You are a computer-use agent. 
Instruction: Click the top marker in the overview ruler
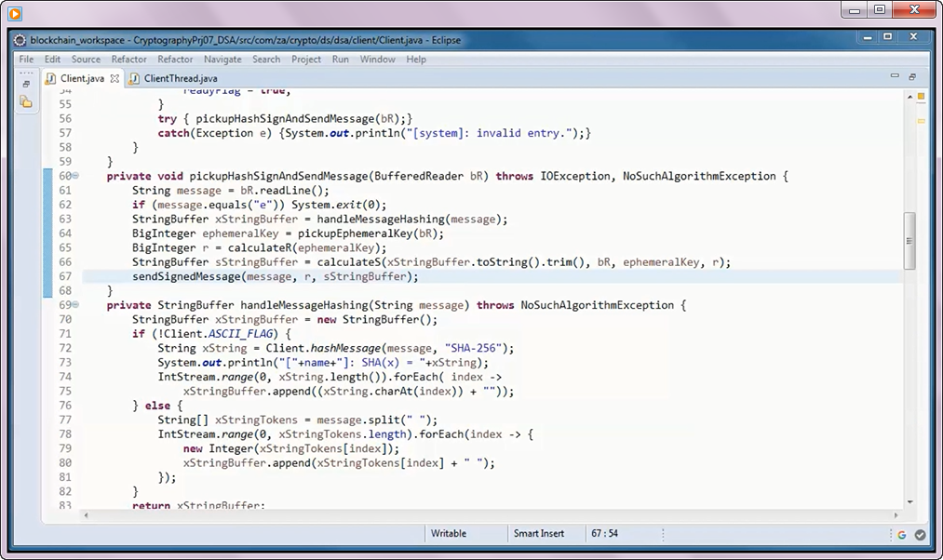pos(921,96)
